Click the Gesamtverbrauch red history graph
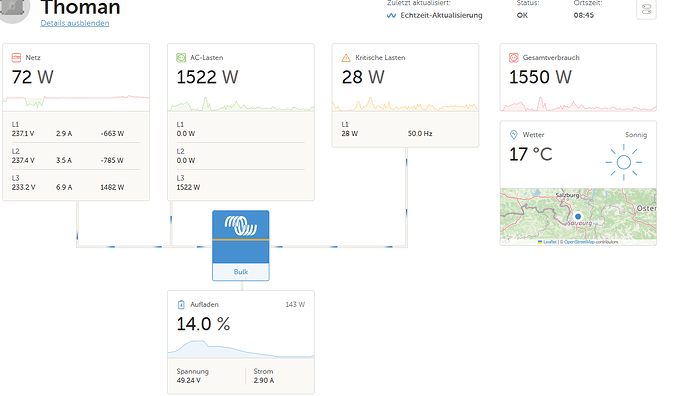 click(x=578, y=104)
